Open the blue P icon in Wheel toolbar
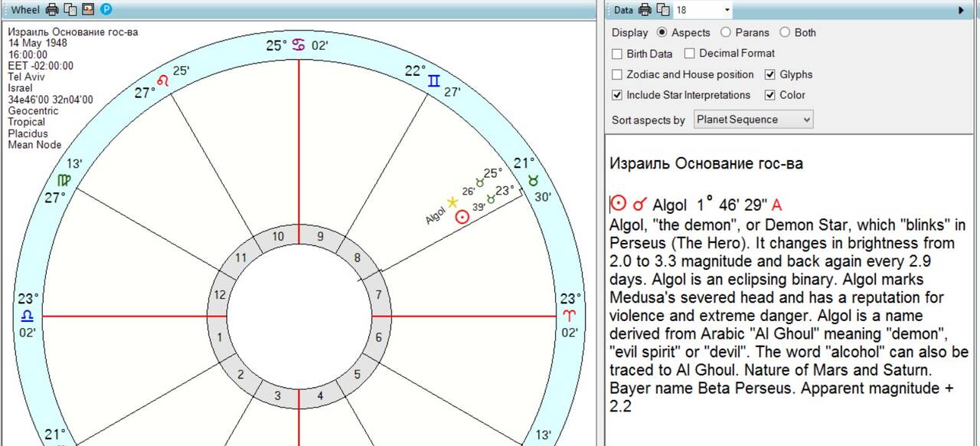980x446 pixels. pyautogui.click(x=106, y=10)
